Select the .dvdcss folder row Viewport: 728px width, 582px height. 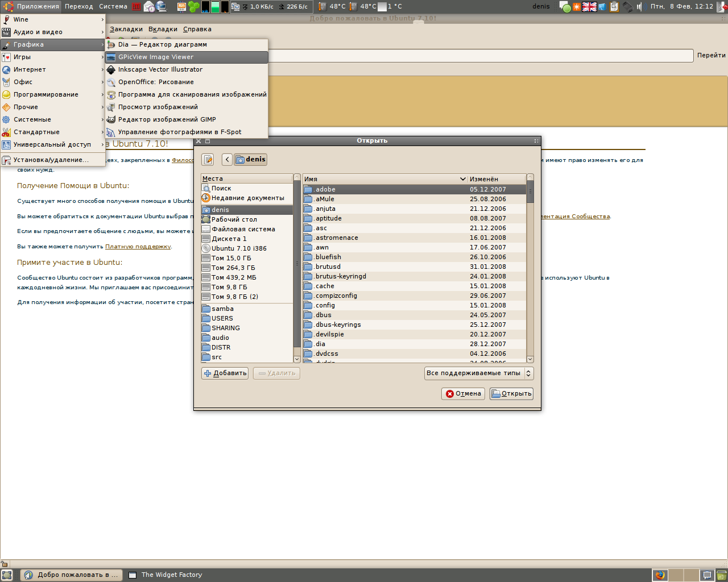click(415, 354)
